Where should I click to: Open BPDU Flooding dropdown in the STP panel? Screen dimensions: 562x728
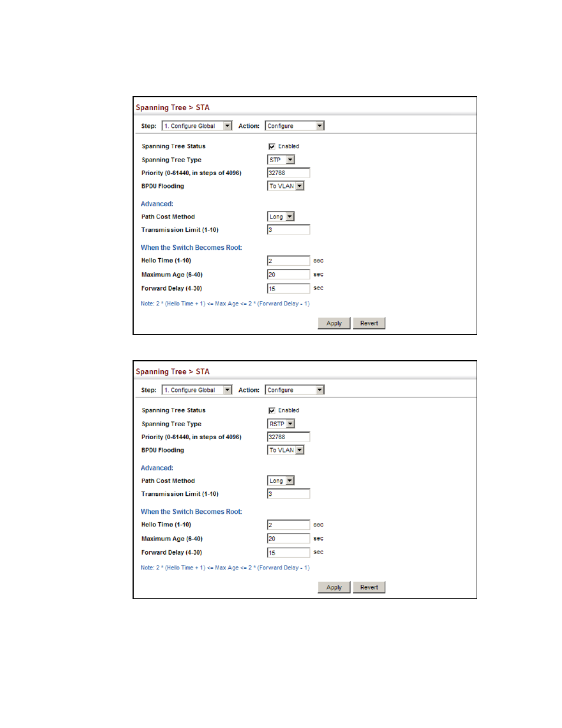point(286,186)
